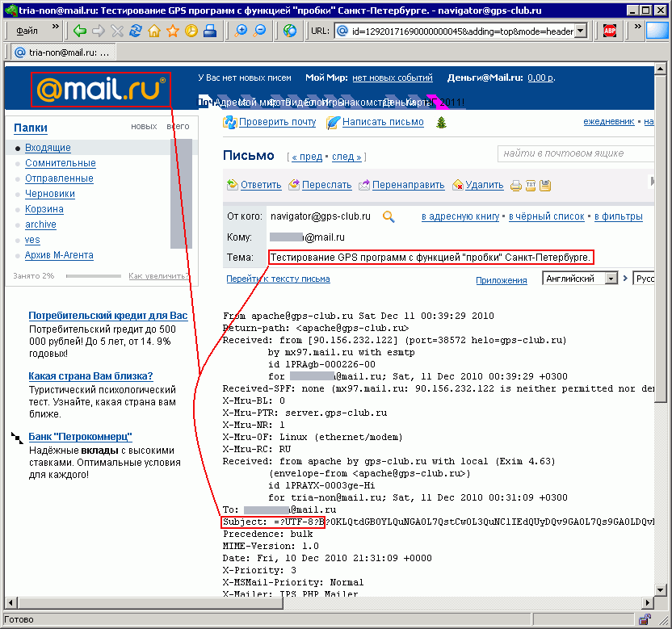Viewport: 672px width, 629px height.
Task: Click the Удалить link
Action: pos(485,185)
